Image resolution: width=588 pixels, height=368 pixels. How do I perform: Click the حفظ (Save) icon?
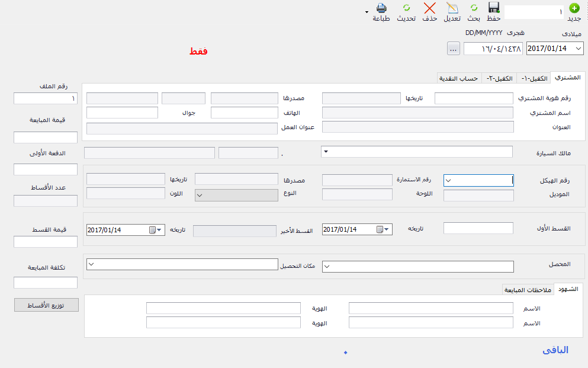coord(493,9)
